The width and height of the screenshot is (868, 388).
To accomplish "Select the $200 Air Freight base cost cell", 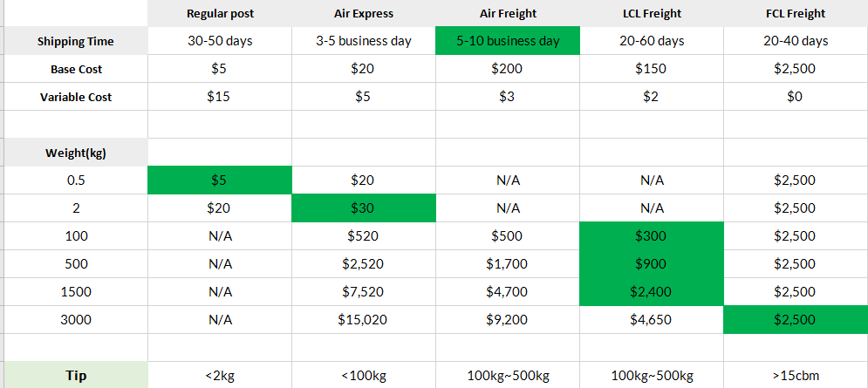I will point(508,69).
